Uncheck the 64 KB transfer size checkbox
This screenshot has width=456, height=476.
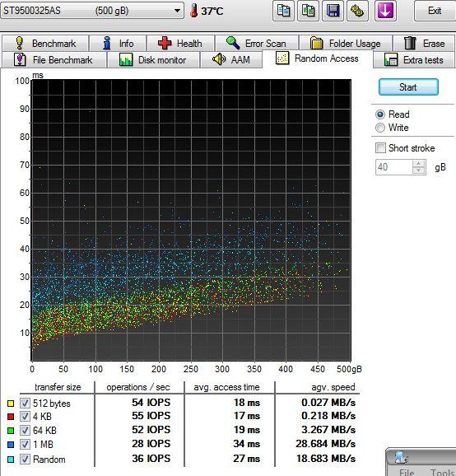pos(25,430)
